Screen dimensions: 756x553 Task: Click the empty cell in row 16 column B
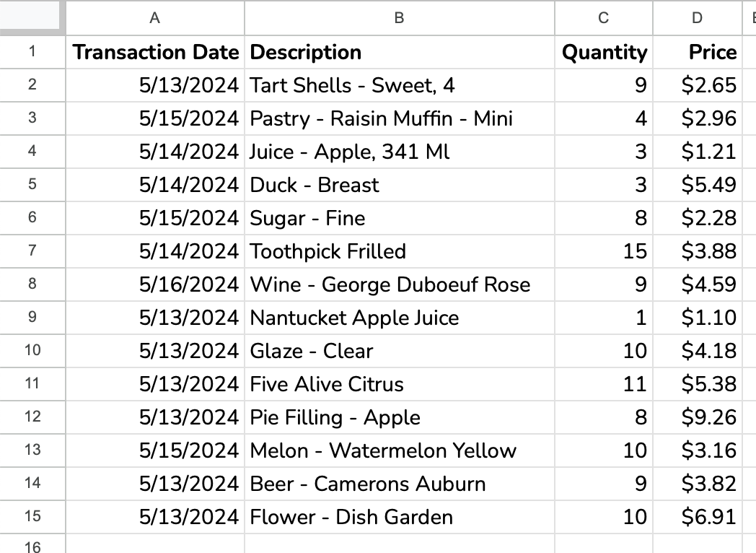[x=399, y=544]
